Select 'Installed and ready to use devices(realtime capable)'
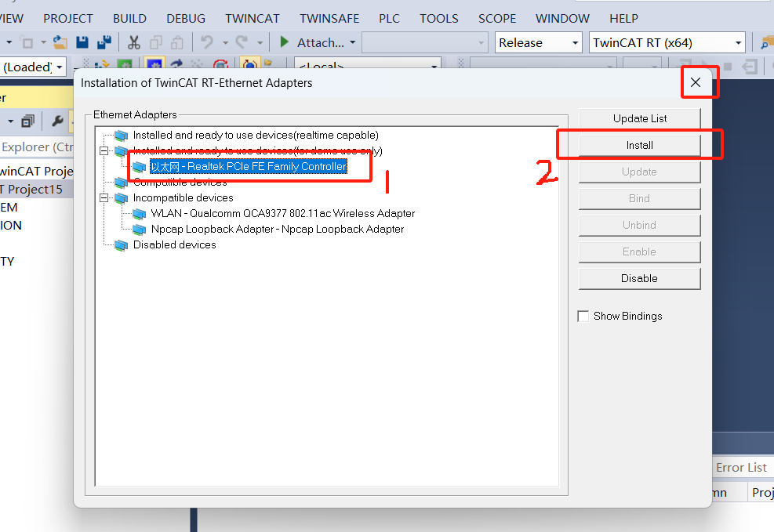The image size is (774, 532). (x=255, y=135)
